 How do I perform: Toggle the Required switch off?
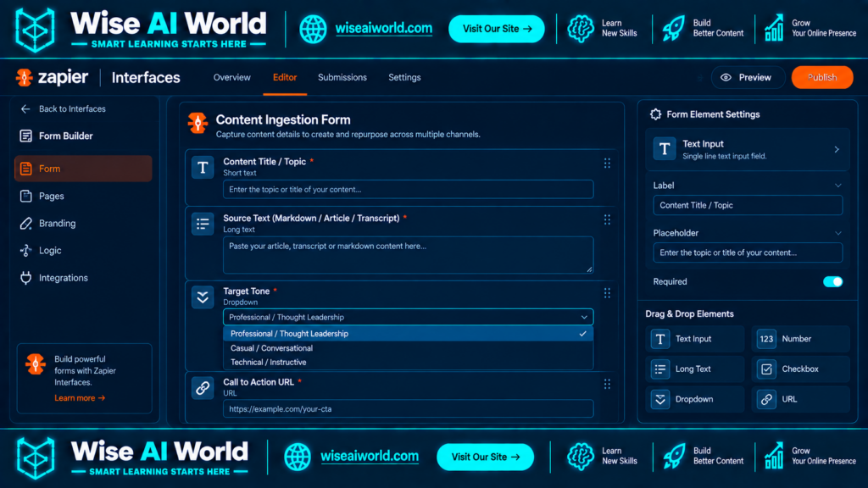[832, 281]
